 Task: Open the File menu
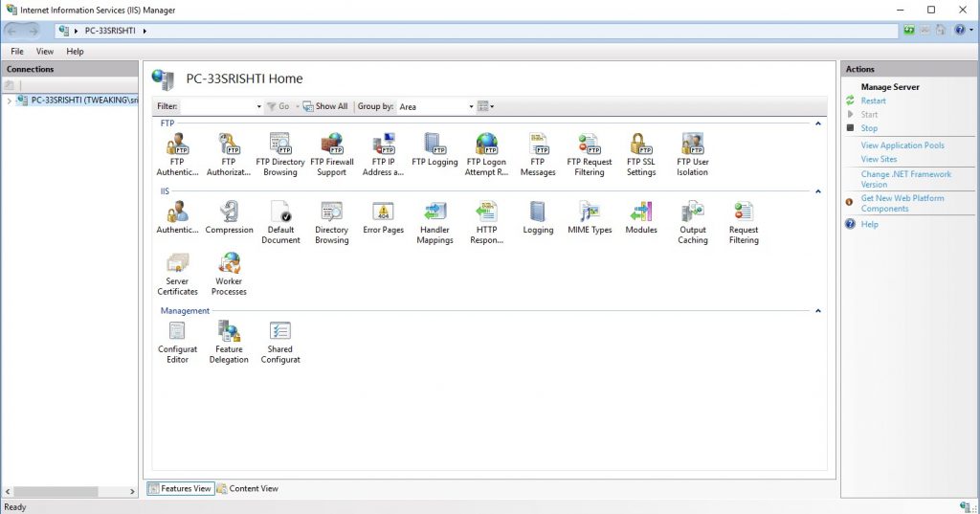(17, 52)
